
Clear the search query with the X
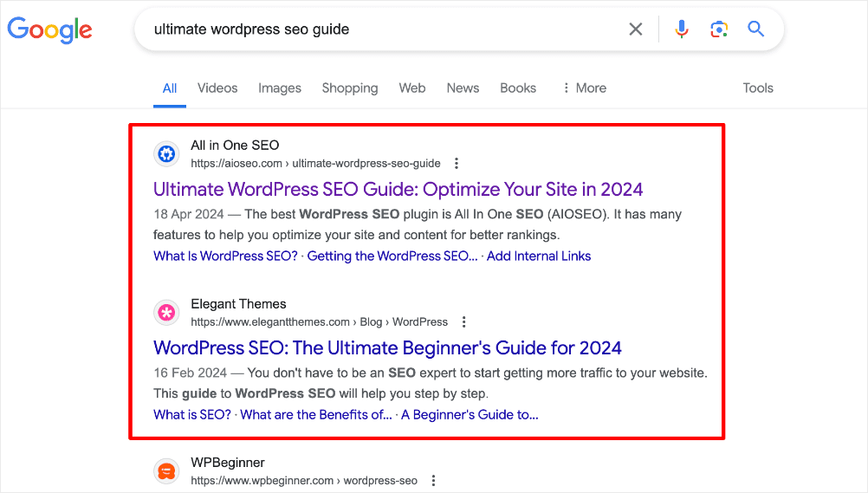pos(636,29)
